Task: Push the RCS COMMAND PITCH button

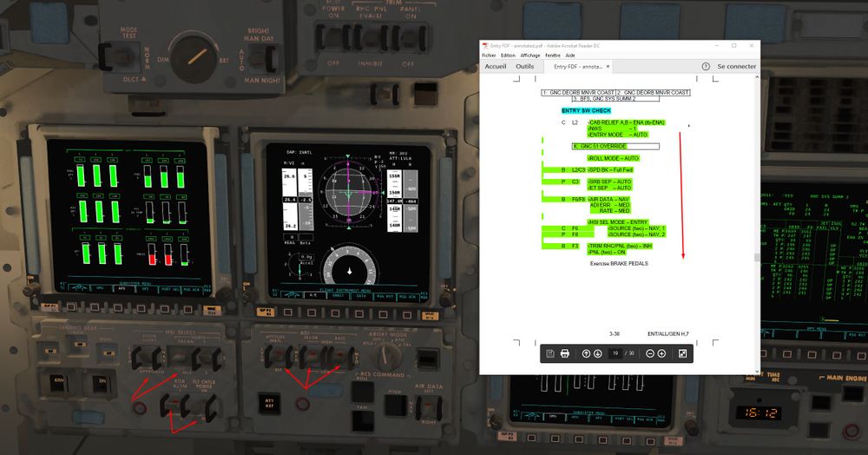Action: pos(395,406)
